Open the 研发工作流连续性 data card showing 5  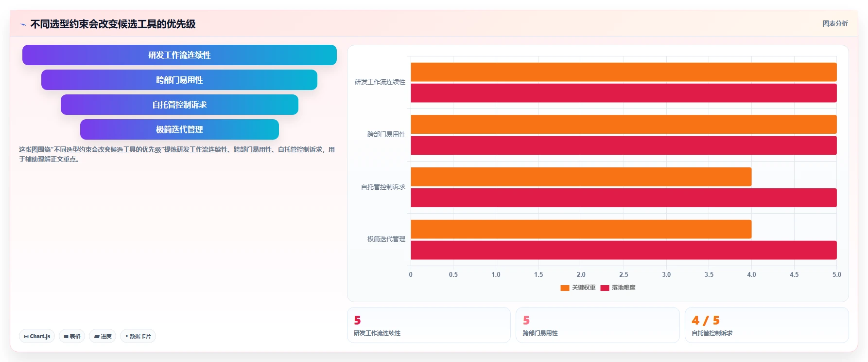[429, 325]
